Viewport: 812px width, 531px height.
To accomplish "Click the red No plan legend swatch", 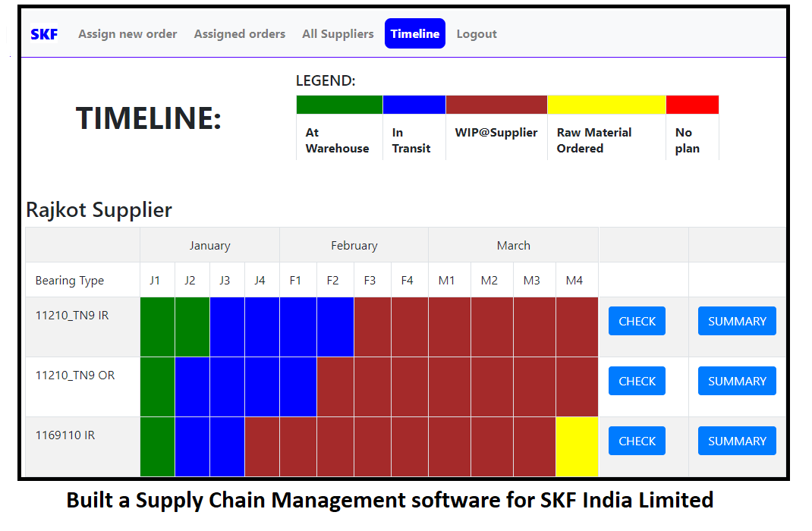I will point(692,105).
